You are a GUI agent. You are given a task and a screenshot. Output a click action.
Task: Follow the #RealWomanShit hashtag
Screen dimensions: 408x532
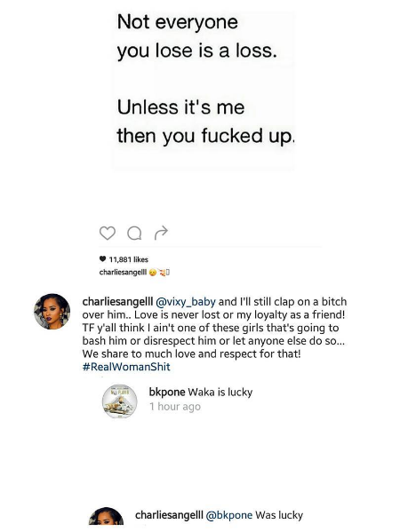126,367
